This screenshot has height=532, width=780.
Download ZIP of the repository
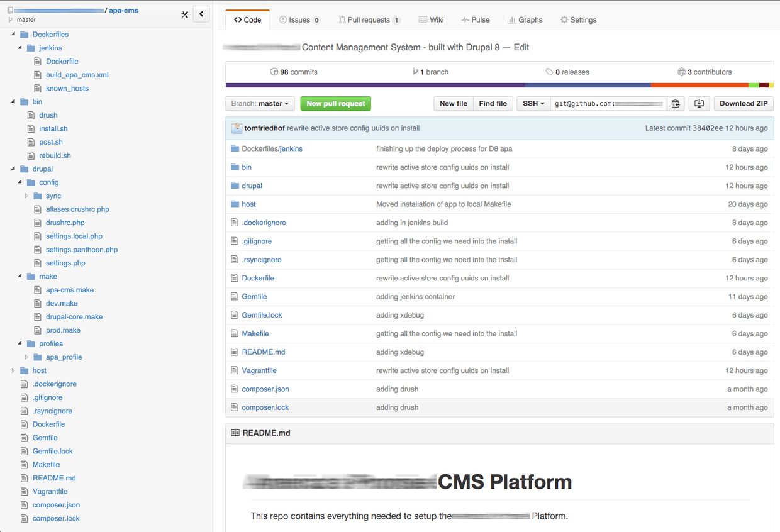click(744, 104)
